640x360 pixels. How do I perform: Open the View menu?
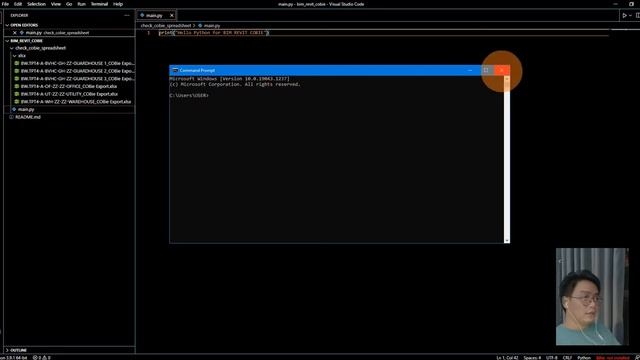click(56, 4)
